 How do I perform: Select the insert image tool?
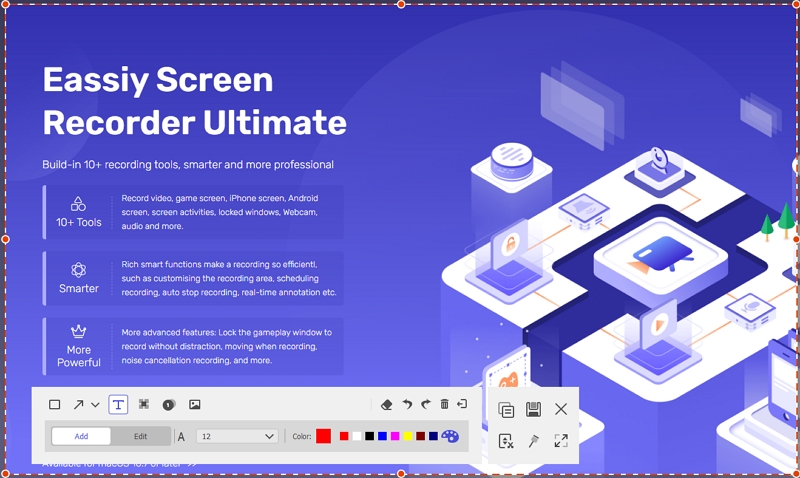point(194,405)
